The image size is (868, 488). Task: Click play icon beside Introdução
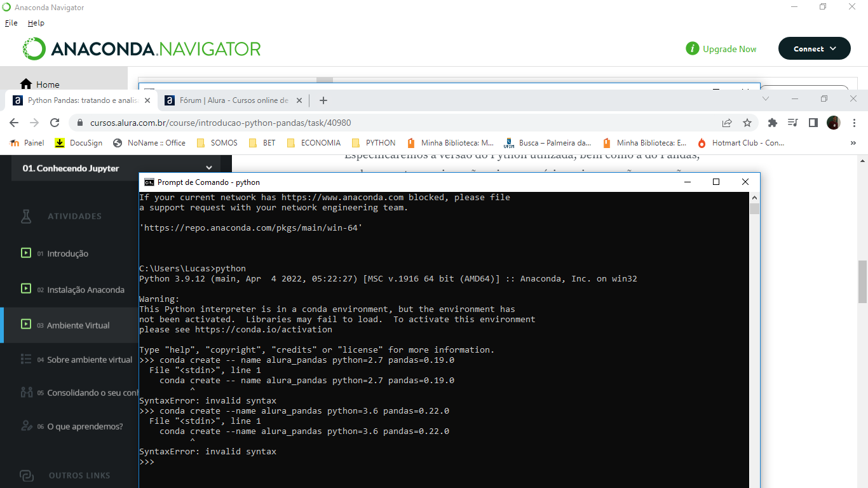[26, 253]
